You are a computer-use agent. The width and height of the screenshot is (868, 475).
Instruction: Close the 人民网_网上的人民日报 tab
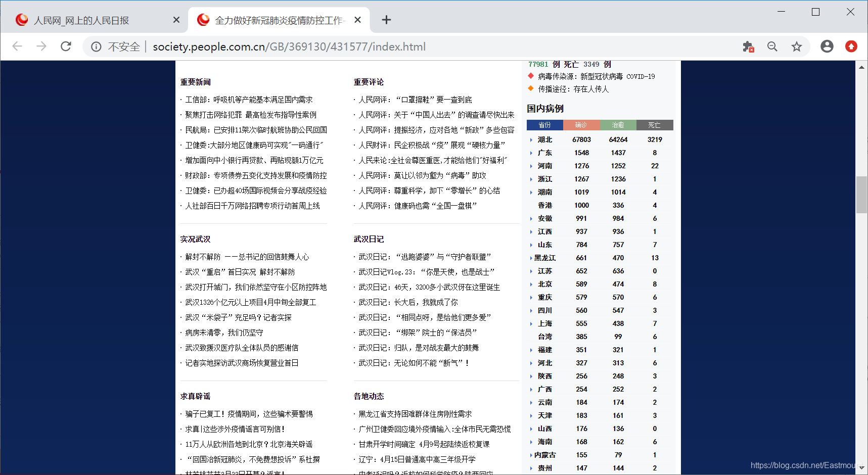pyautogui.click(x=176, y=20)
